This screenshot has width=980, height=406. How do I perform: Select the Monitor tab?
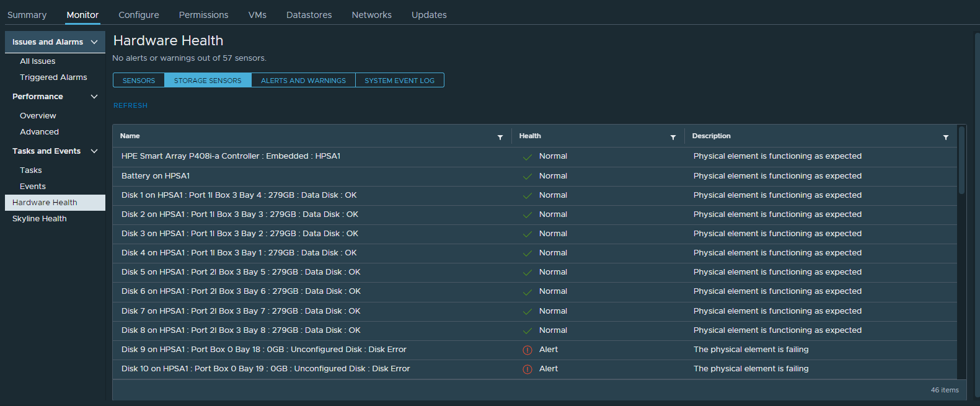pos(82,15)
